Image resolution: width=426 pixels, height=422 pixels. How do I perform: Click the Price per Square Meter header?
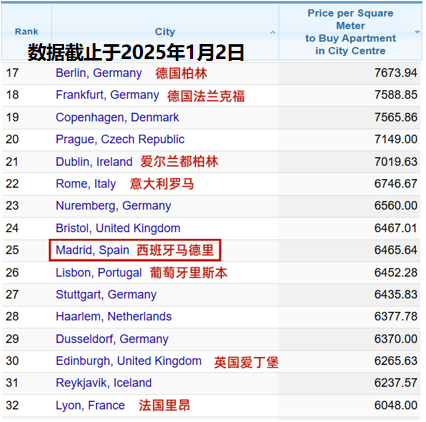[x=350, y=32]
